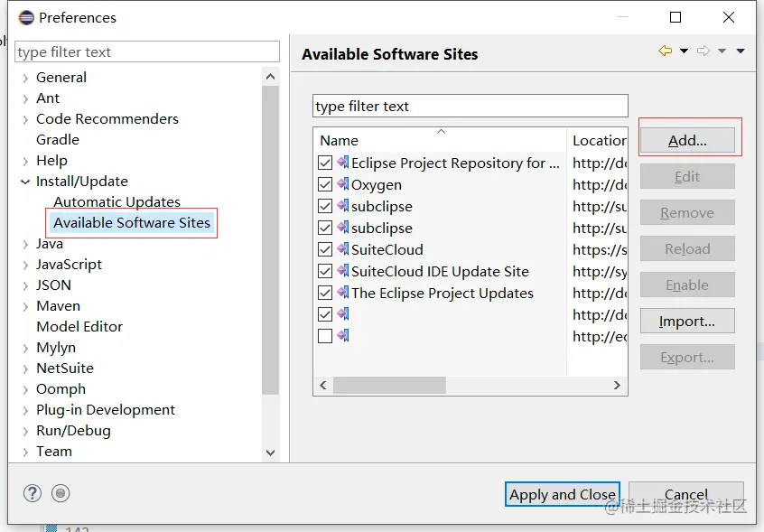Click http://sy location of SuiteCloud IDE

pyautogui.click(x=600, y=271)
